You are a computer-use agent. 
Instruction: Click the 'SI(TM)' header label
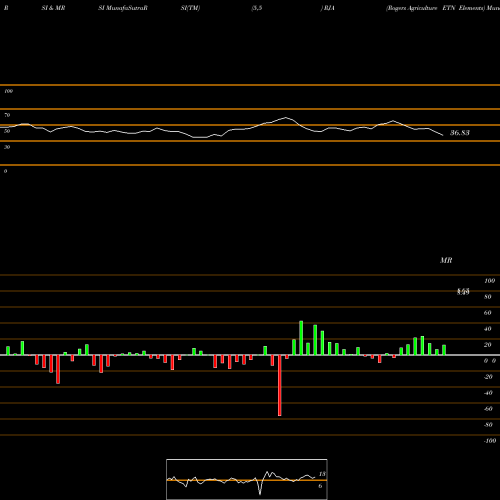tap(190, 8)
